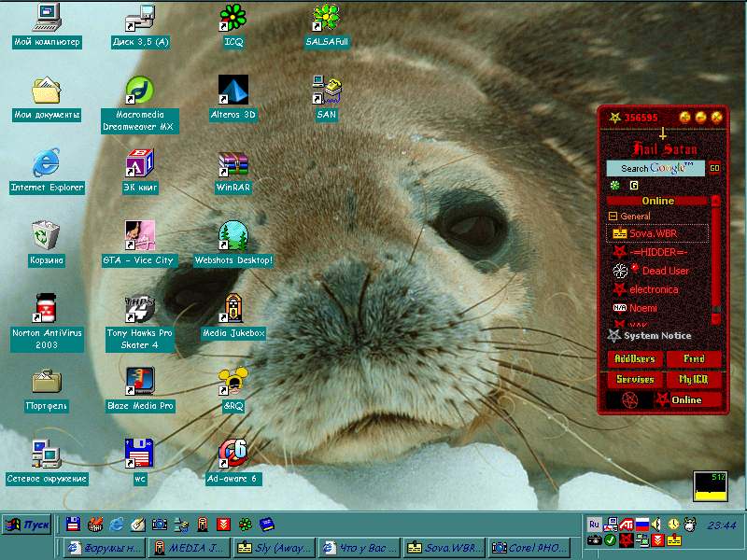Click the AddUsers button
747x560 pixels.
pyautogui.click(x=634, y=359)
